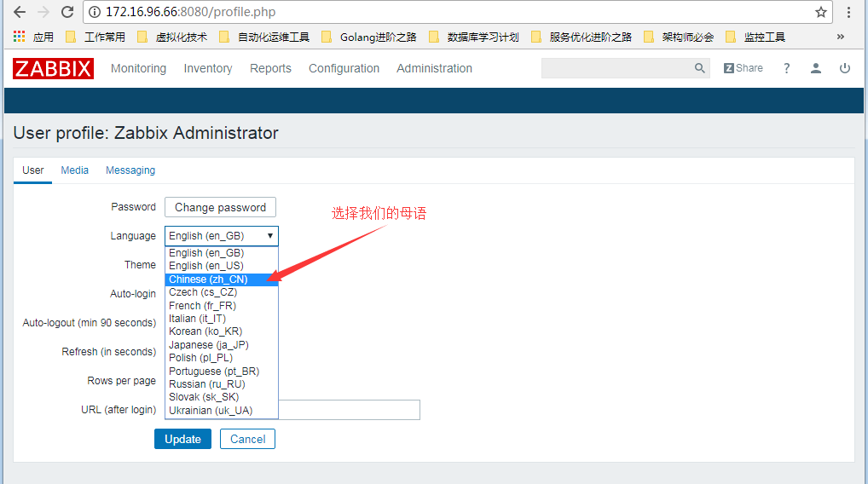Click the Language dropdown box
The width and height of the screenshot is (868, 484).
click(222, 236)
